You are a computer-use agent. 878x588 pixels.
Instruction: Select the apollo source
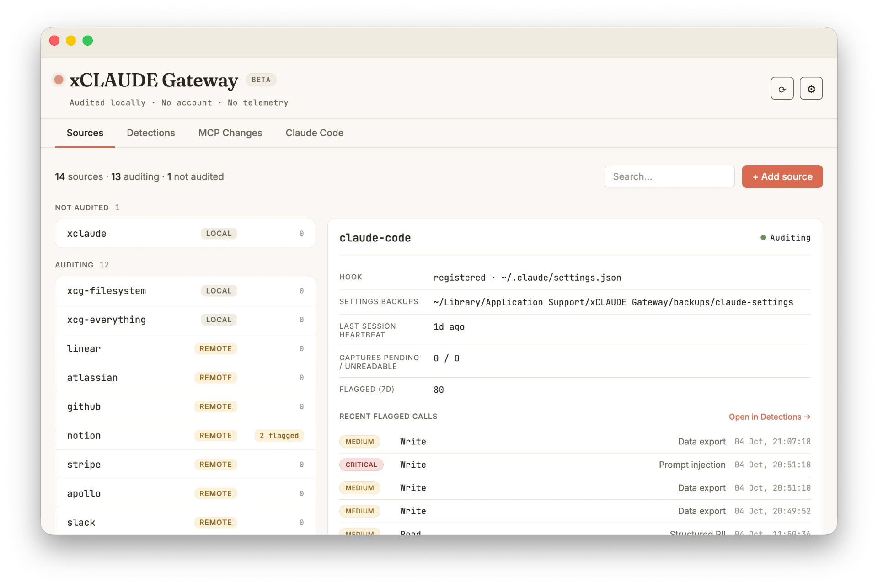coord(185,493)
